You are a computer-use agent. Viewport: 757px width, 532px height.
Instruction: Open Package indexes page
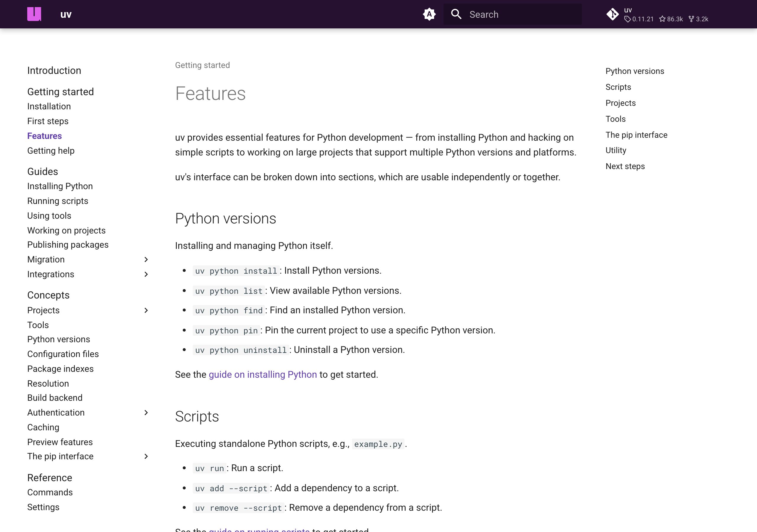click(60, 369)
